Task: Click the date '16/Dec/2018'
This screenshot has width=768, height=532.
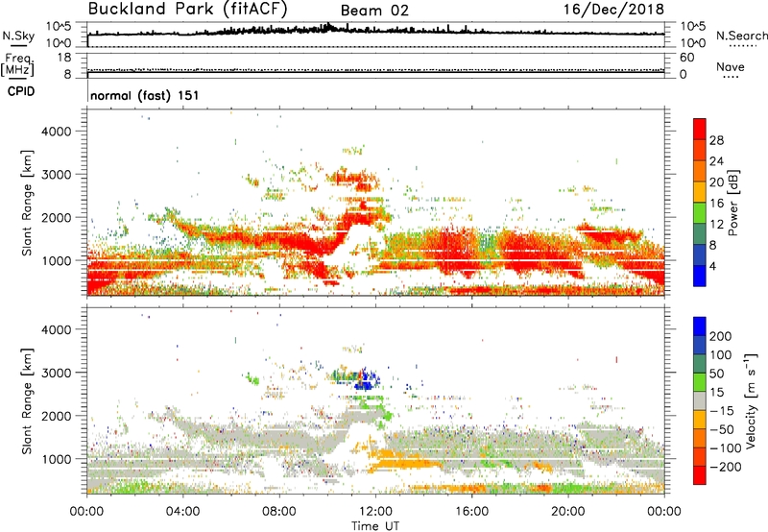Action: point(613,9)
